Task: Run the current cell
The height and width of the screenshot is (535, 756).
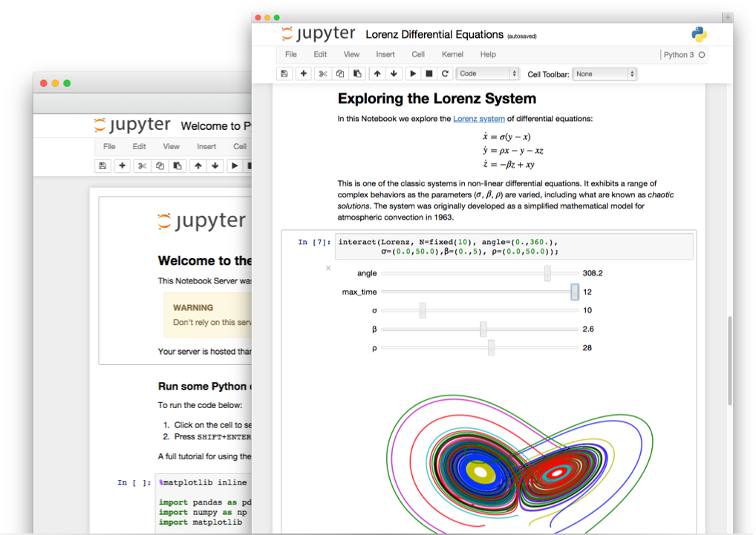Action: [x=413, y=73]
